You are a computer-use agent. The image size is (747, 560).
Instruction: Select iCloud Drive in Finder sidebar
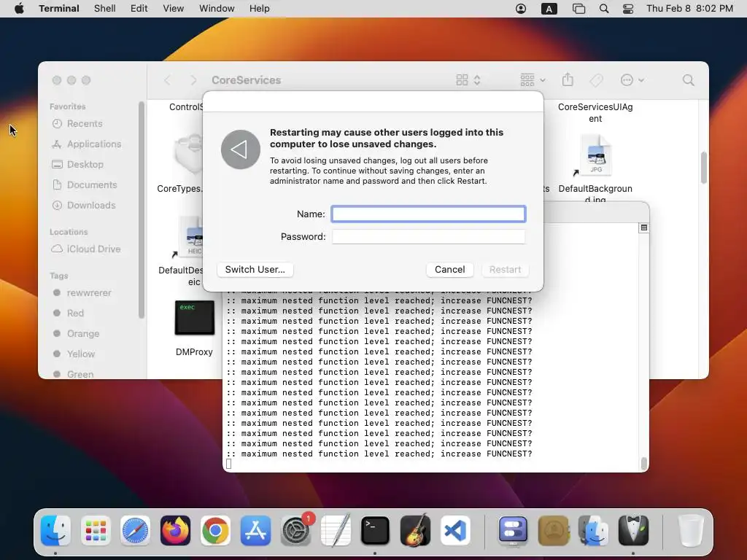tap(93, 249)
